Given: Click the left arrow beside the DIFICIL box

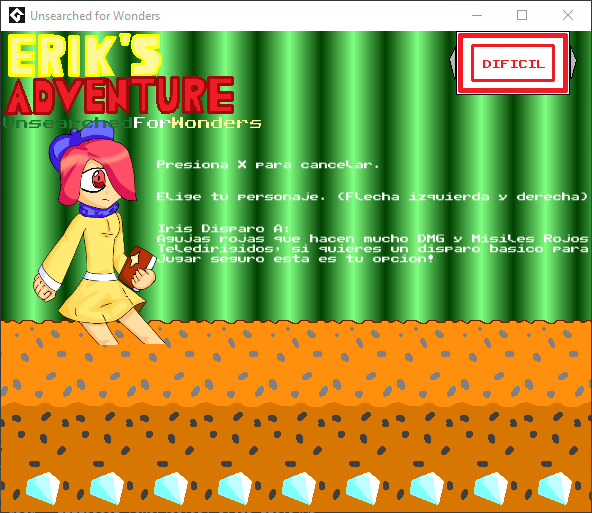Looking at the screenshot, I should [453, 61].
